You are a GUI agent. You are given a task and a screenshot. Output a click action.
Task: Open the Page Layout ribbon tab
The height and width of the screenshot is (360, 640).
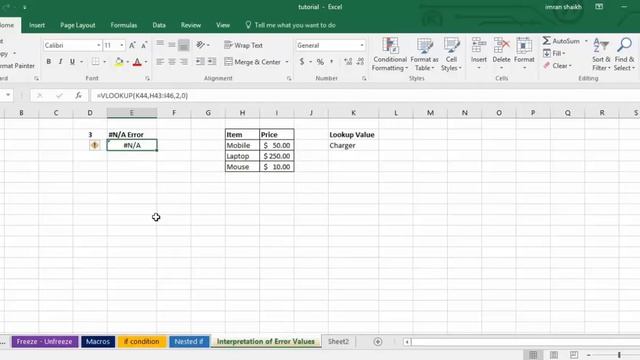78,25
